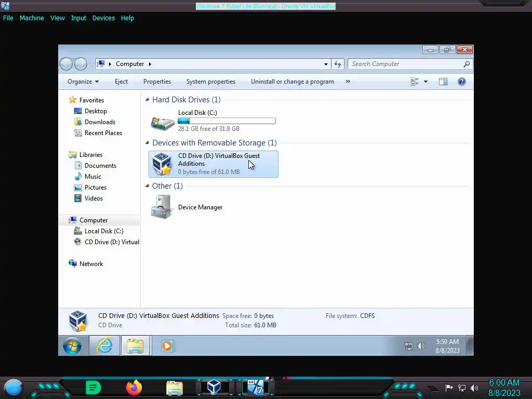Screen dimensions: 532x399
Task: Click the Back navigation arrow
Action: 66,64
